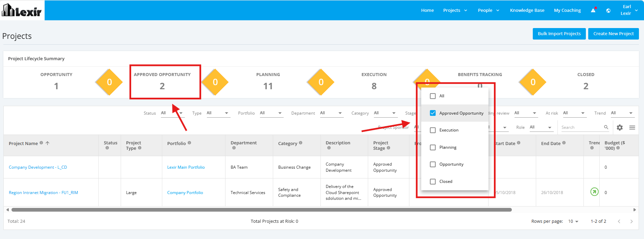Open the Trend filter dropdown
The width and height of the screenshot is (644, 239).
(x=622, y=113)
